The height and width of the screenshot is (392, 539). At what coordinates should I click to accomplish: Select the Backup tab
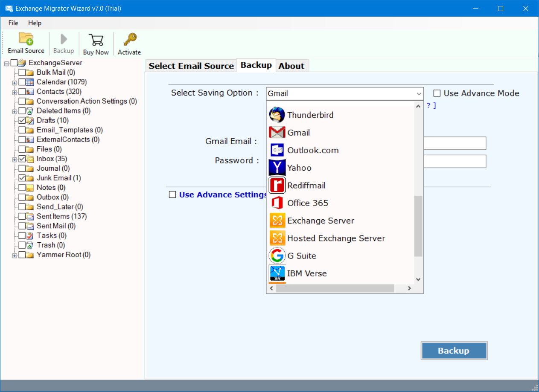(x=256, y=65)
